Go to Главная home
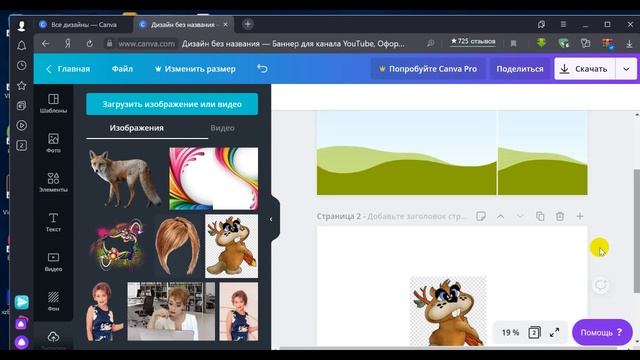 point(69,69)
